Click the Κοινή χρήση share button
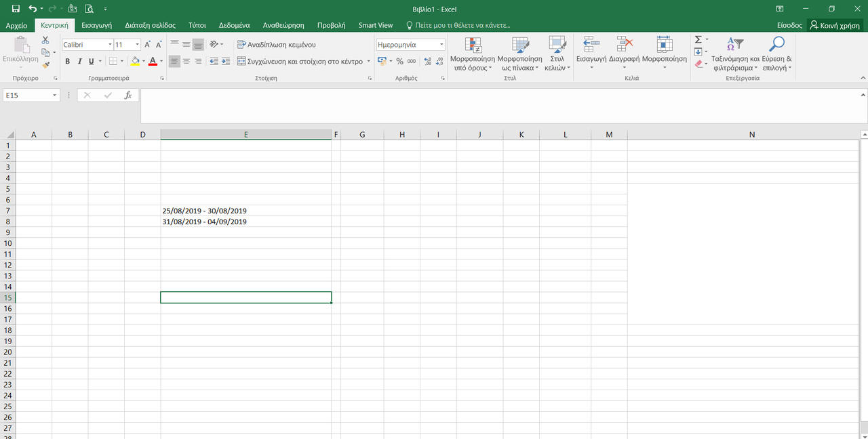 [x=835, y=25]
